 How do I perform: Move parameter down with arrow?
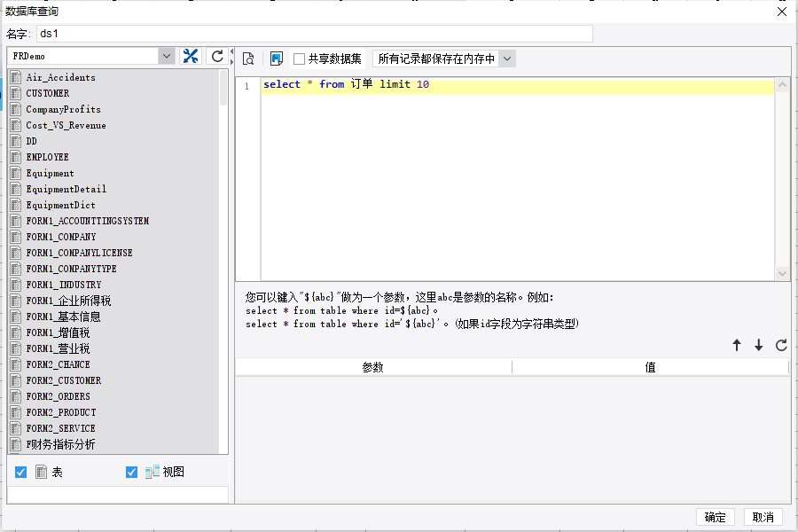[x=759, y=345]
